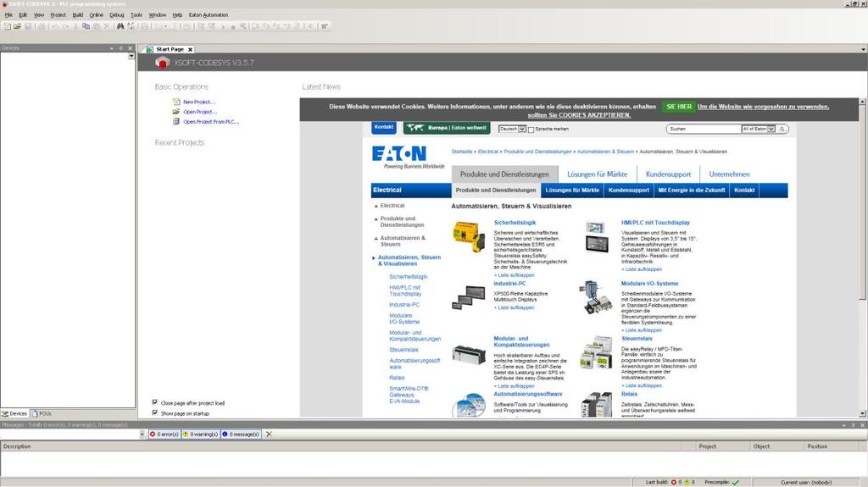Click the Cut scissors toolbar icon
The width and height of the screenshot is (868, 487).
tap(75, 26)
